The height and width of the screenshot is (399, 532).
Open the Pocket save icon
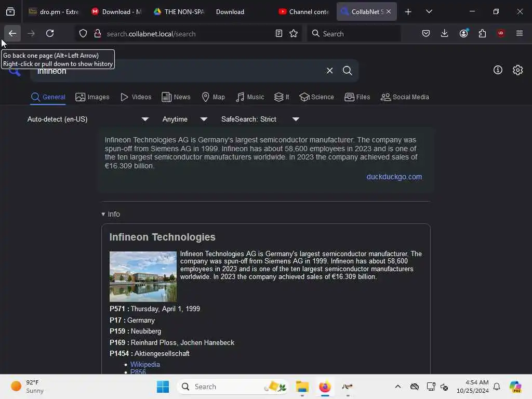point(426,33)
